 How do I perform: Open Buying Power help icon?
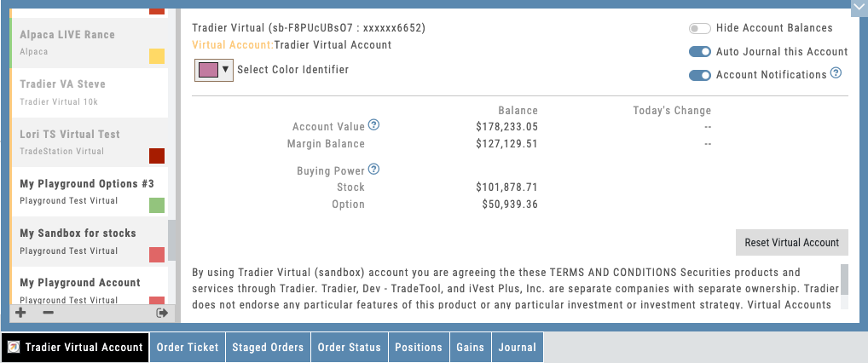pos(373,170)
